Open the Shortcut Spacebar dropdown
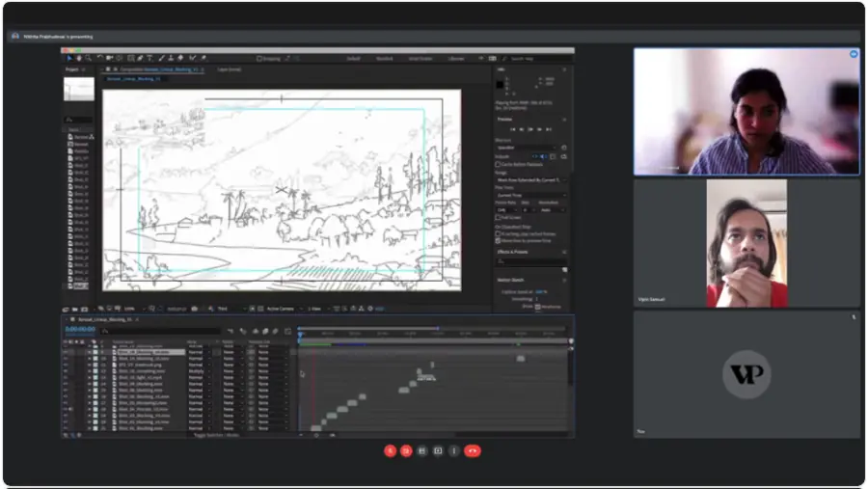 coord(526,148)
